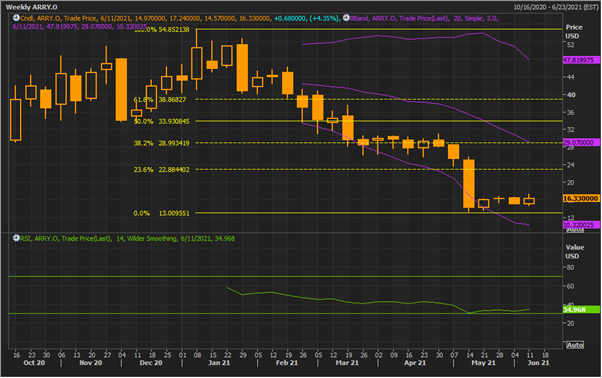Viewport: 602px width, 378px height.
Task: Select the 54.852138 Fibonacci top label
Action: [x=174, y=30]
